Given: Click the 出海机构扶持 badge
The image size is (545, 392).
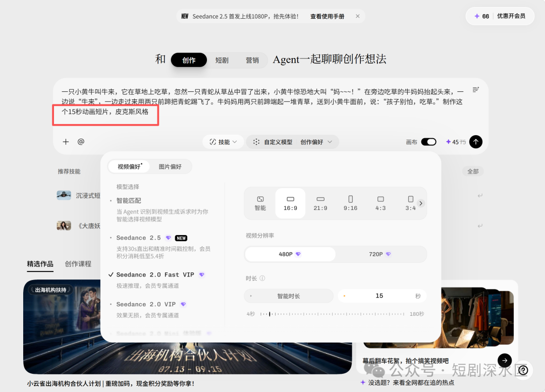Looking at the screenshot, I should pos(50,290).
